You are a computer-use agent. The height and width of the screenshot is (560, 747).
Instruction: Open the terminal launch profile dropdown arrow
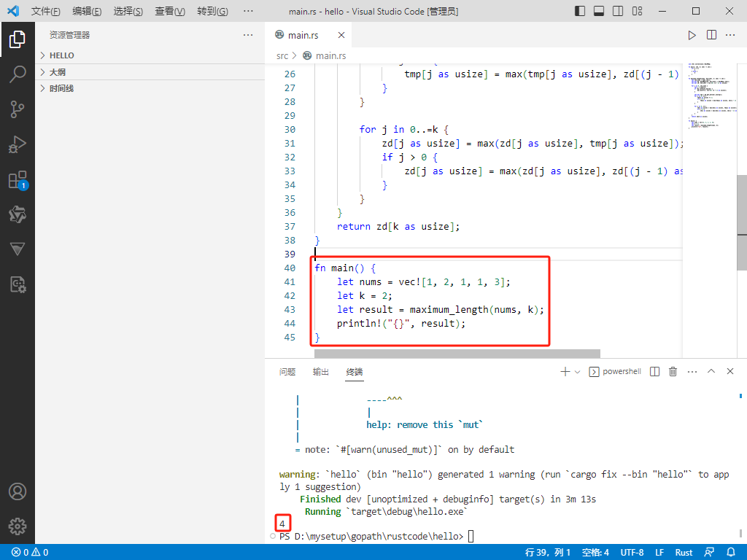click(x=578, y=371)
